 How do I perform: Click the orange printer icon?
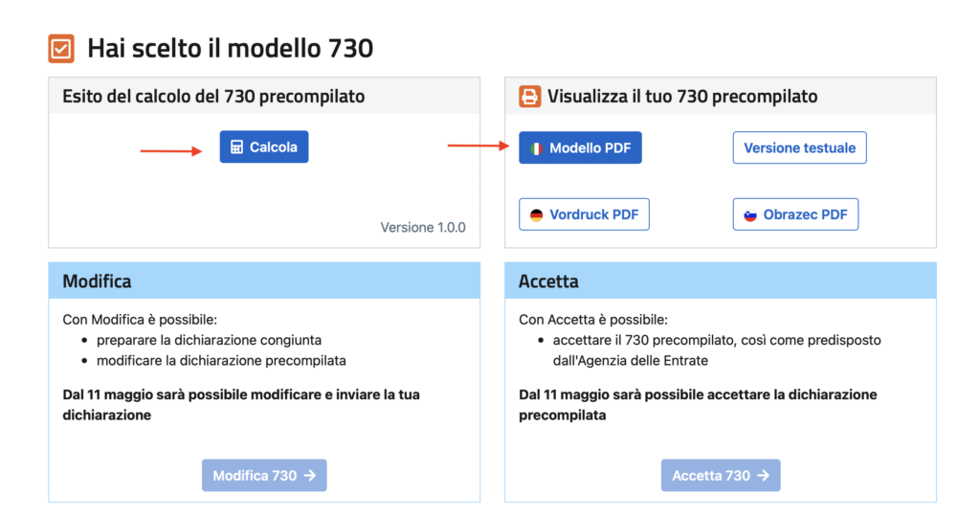click(529, 97)
